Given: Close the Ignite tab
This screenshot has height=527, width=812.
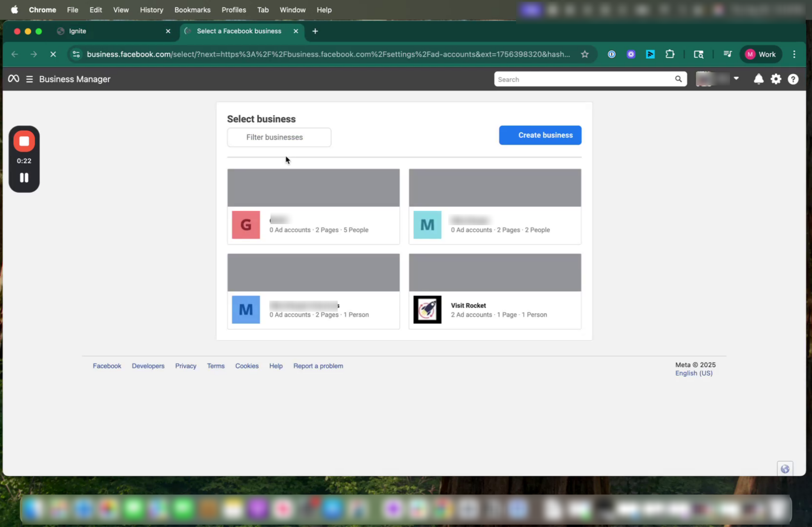Looking at the screenshot, I should [x=168, y=31].
